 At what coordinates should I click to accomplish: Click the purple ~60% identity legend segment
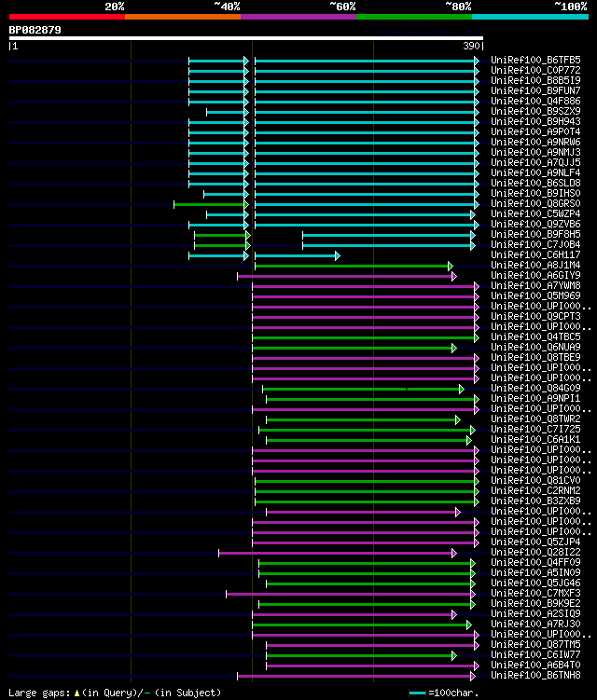coord(298,17)
